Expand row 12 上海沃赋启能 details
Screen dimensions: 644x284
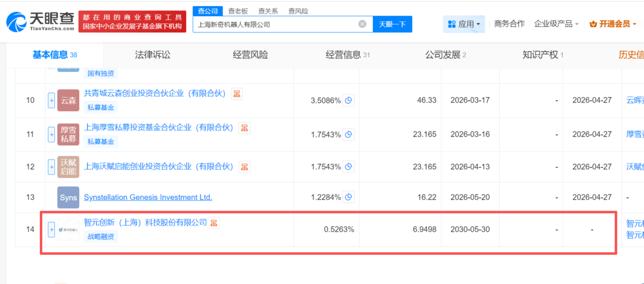(51, 167)
